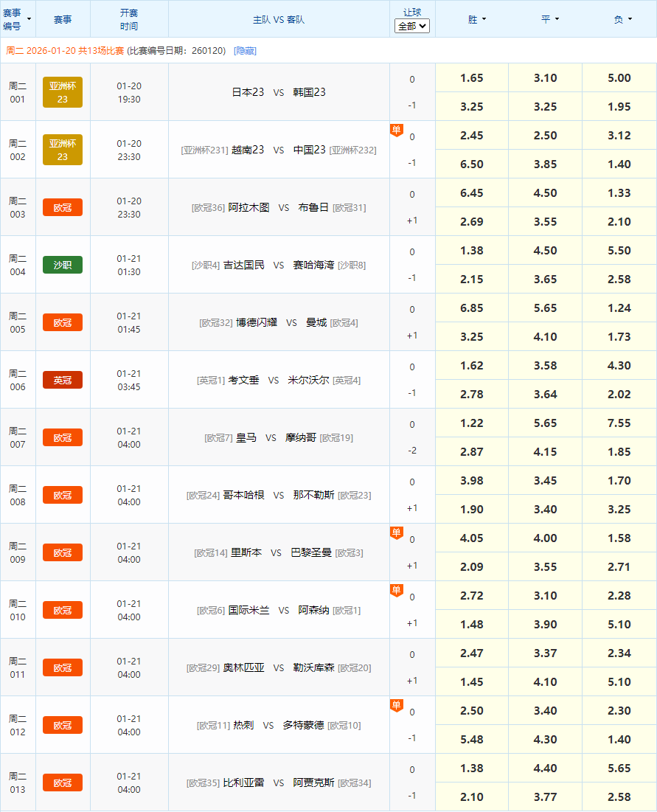The image size is (657, 812).
Task: Click the 1.22 win odds for 皇马
Action: [x=471, y=423]
